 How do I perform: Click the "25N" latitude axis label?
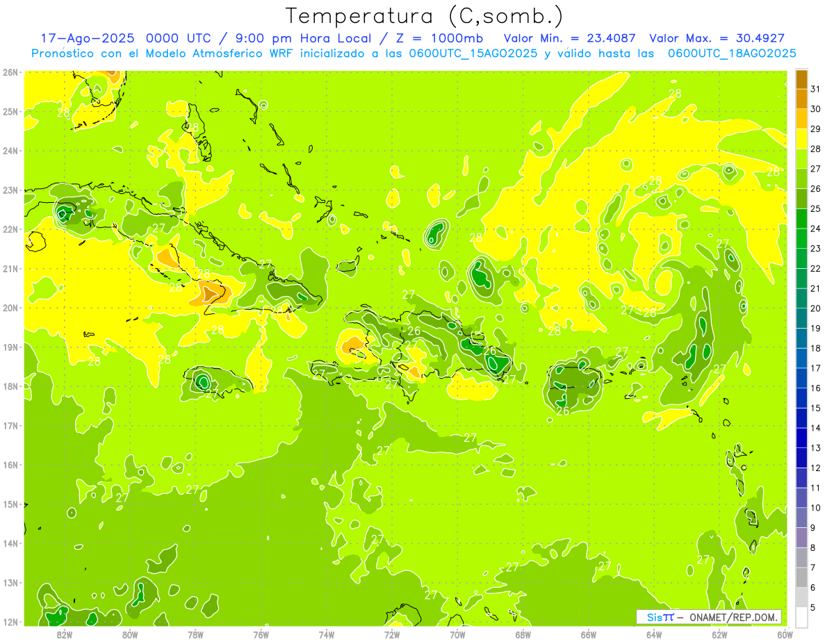click(x=10, y=112)
